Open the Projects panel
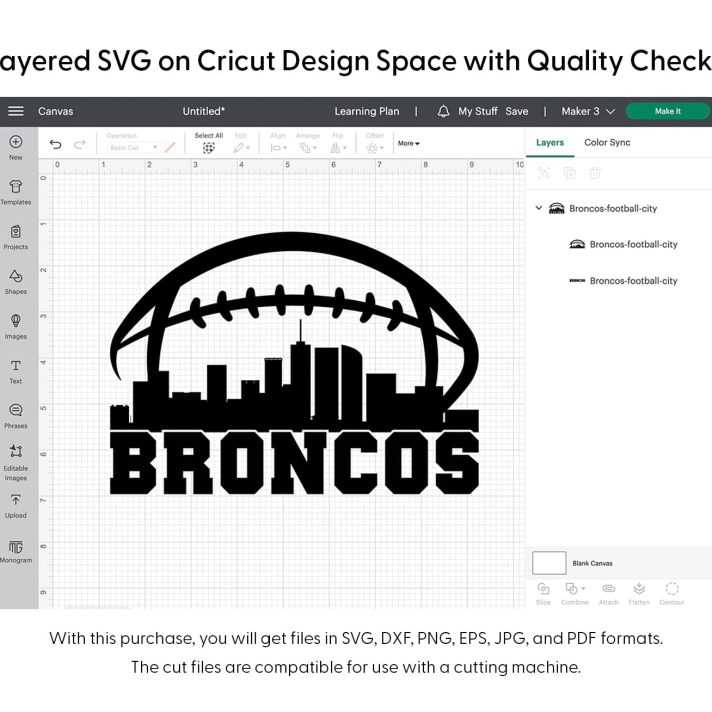The image size is (712, 712). (15, 237)
